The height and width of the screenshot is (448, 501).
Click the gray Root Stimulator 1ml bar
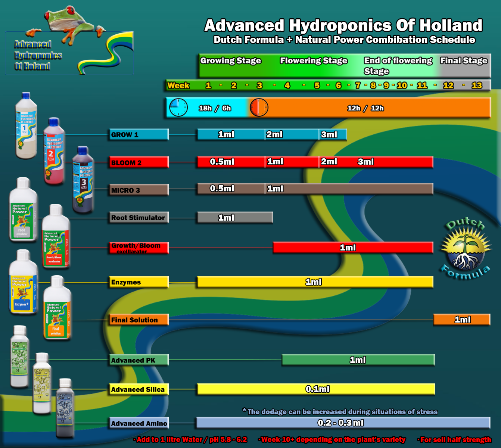click(x=235, y=218)
